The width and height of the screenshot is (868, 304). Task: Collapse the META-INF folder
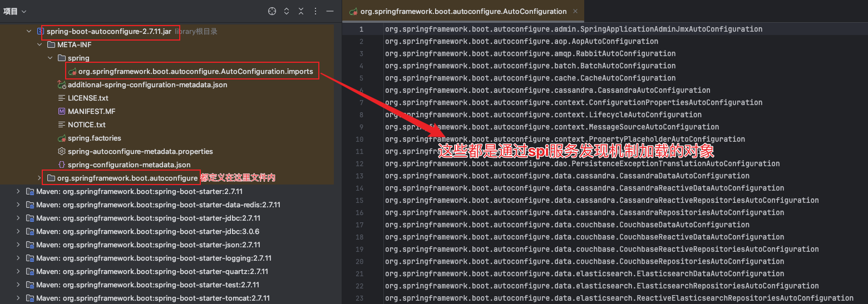pyautogui.click(x=40, y=45)
